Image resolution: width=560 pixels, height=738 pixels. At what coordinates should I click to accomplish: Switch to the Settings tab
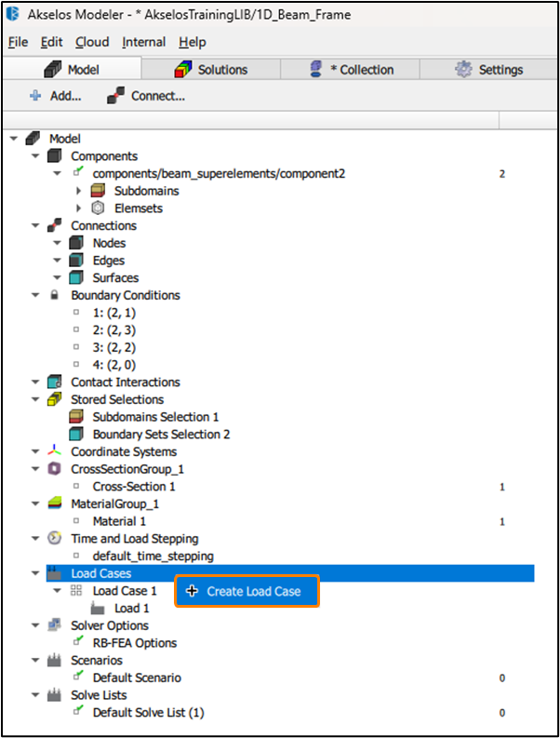[x=488, y=70]
